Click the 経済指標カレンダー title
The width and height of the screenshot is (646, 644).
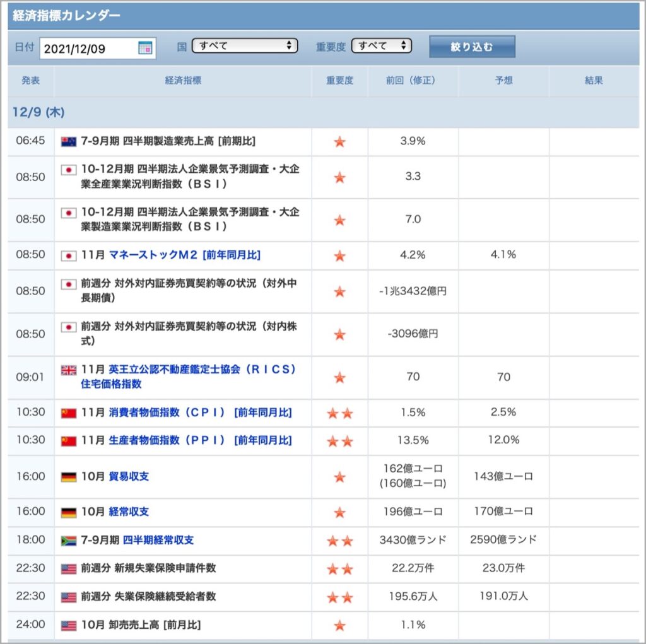tap(66, 16)
